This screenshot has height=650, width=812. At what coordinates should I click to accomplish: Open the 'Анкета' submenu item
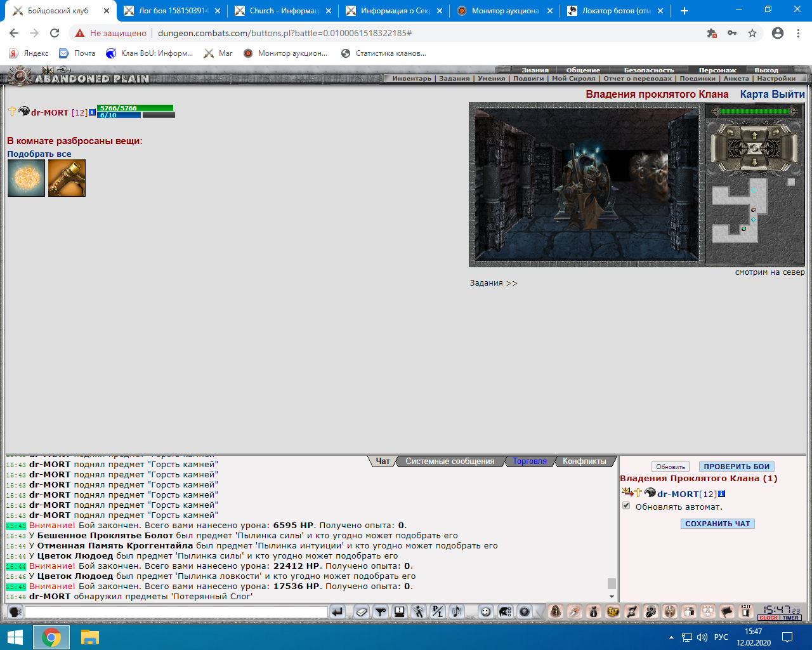(736, 79)
